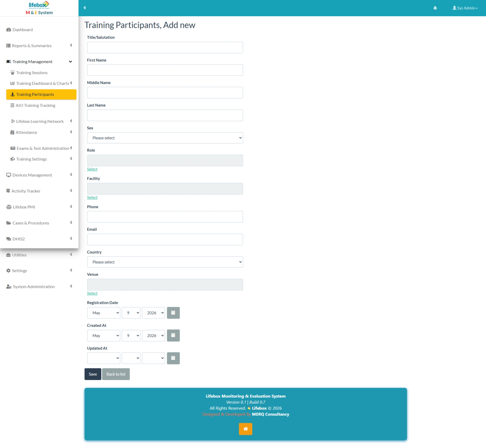This screenshot has height=448, width=486.
Task: Click the System Administration user icon
Action: coord(9,287)
